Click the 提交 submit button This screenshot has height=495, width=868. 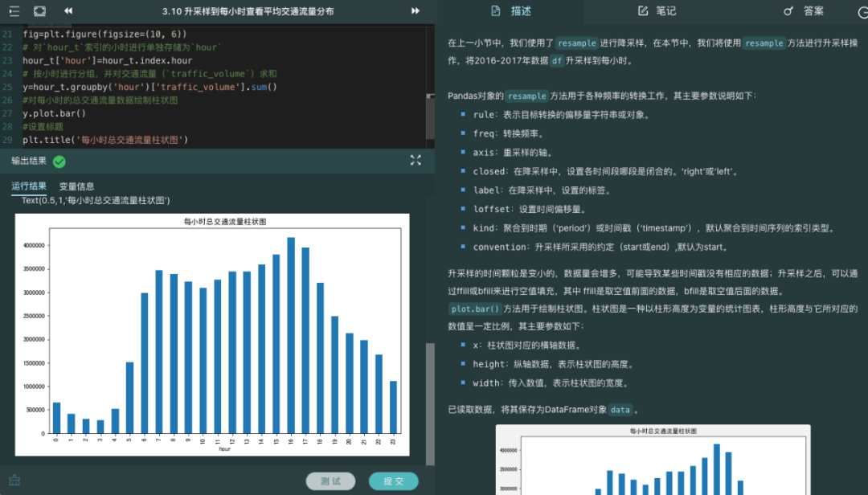tap(394, 481)
